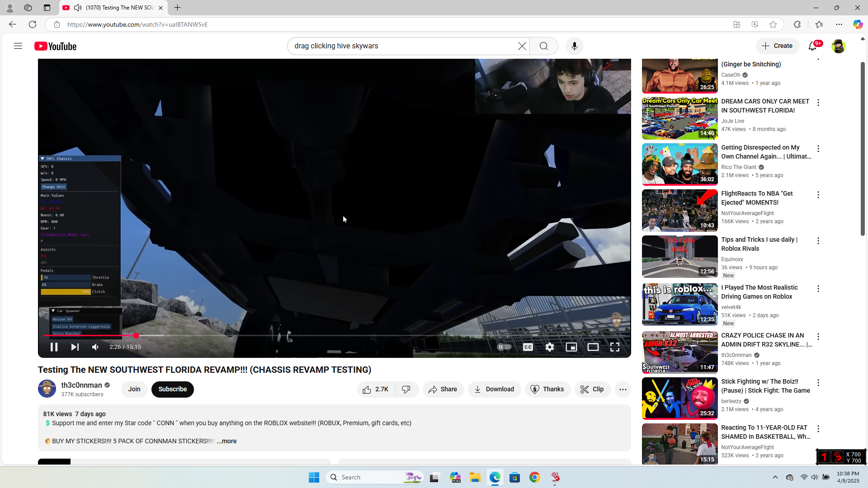
Task: Open Edge workspaces menu
Action: click(28, 8)
